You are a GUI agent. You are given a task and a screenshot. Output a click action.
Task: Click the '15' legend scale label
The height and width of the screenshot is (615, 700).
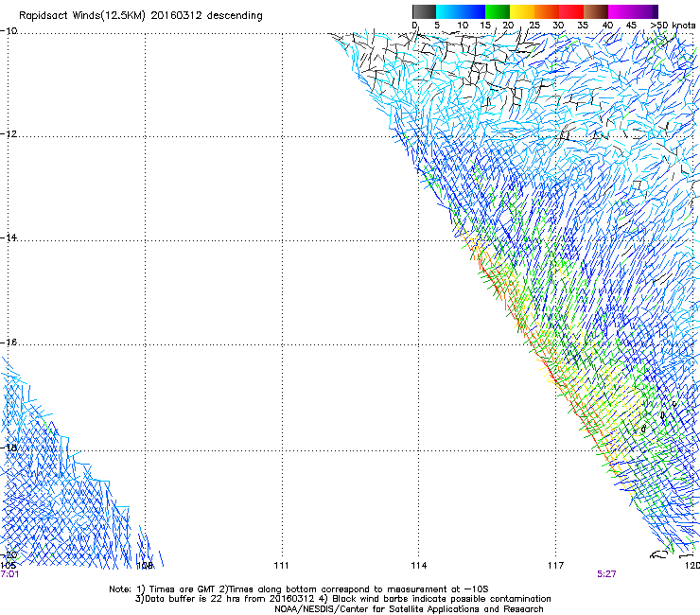coord(485,26)
